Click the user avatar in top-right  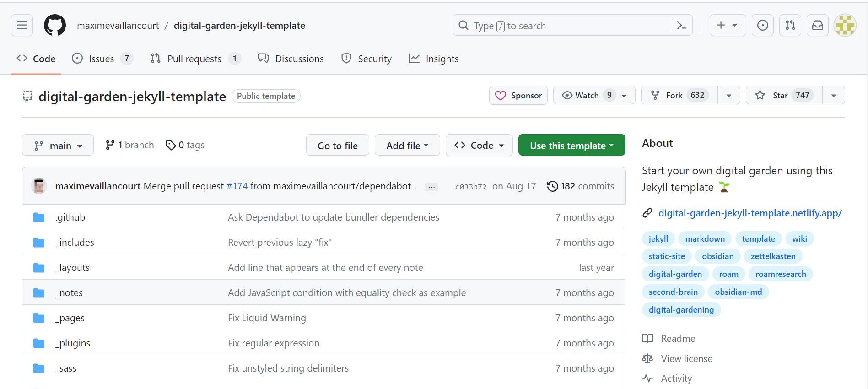pos(845,25)
